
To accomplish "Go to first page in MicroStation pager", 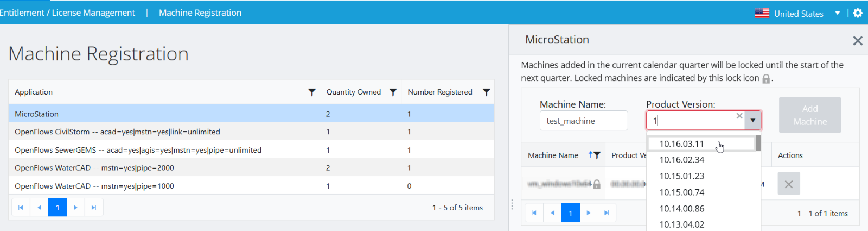I will (x=534, y=213).
